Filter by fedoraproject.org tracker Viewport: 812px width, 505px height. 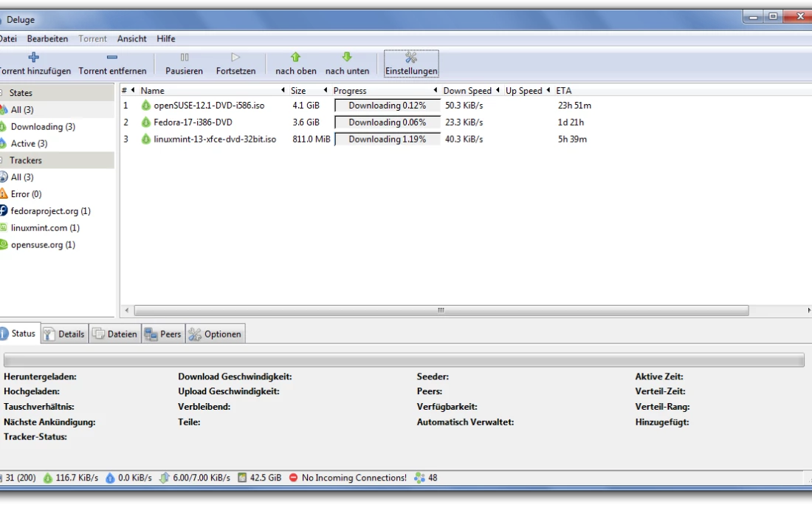coord(50,211)
